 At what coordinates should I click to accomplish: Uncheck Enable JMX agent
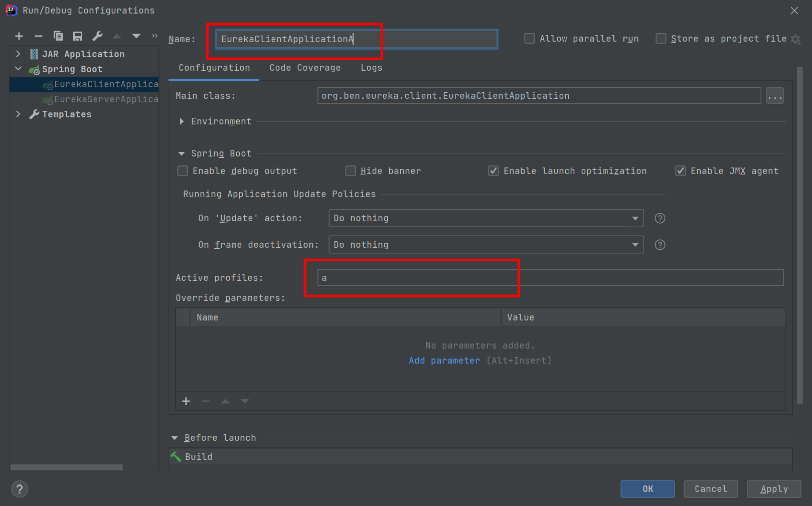pyautogui.click(x=681, y=171)
